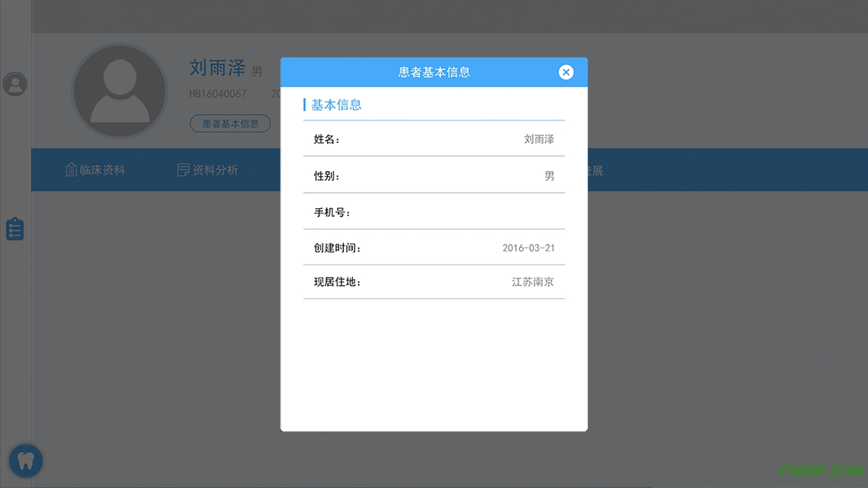Click the patient name 刘雨泽 in header
The width and height of the screenshot is (868, 488).
(x=217, y=68)
